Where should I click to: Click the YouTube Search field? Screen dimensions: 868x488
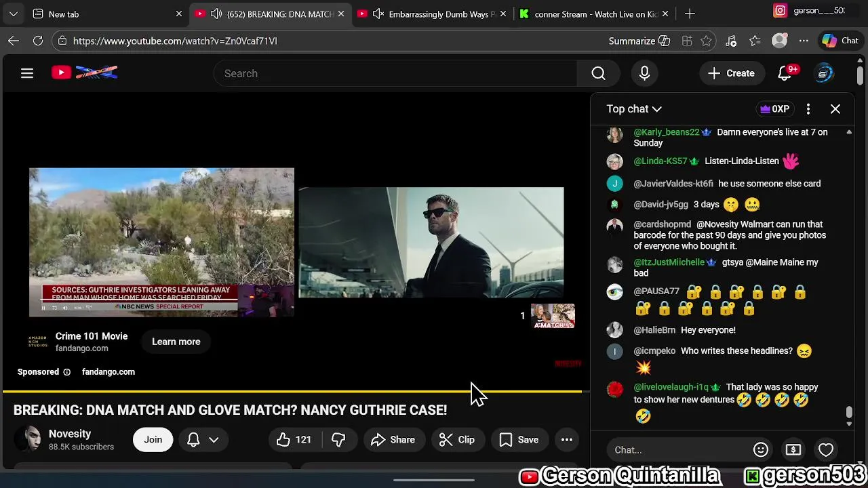pyautogui.click(x=395, y=73)
